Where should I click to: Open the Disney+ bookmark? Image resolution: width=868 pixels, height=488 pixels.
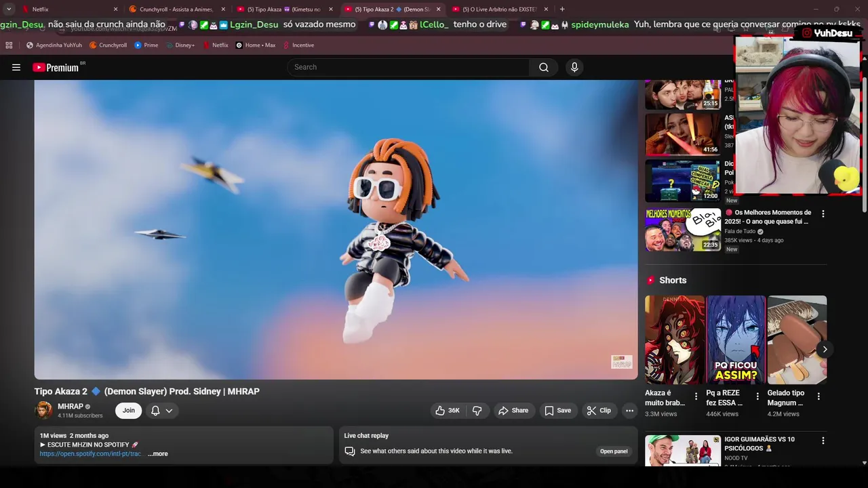point(180,45)
